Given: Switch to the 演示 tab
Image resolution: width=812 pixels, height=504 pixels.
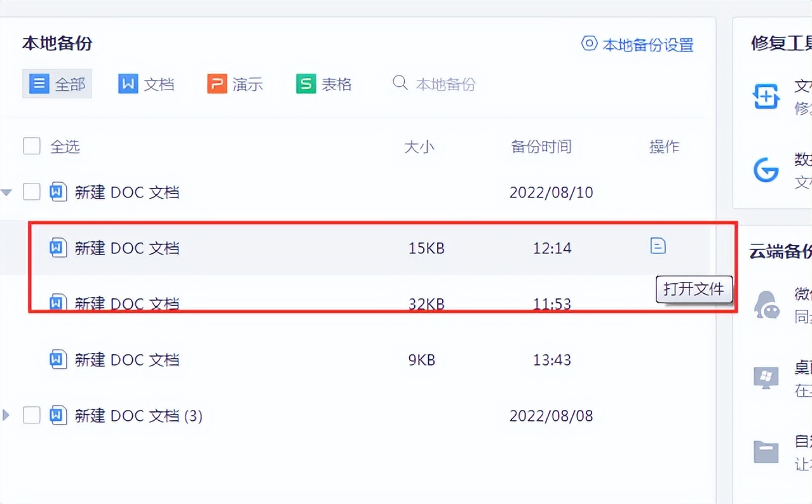Looking at the screenshot, I should point(235,84).
